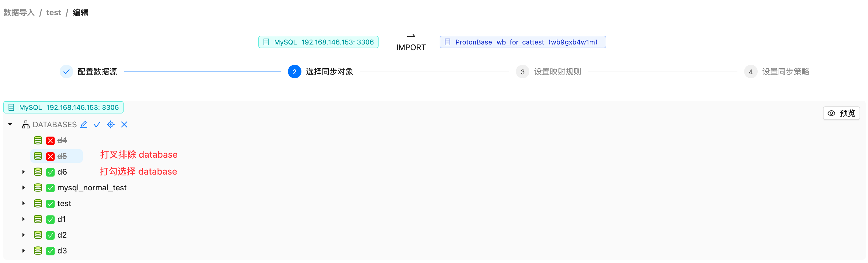Click the 数据导入 breadcrumb link
868x263 pixels.
(19, 12)
